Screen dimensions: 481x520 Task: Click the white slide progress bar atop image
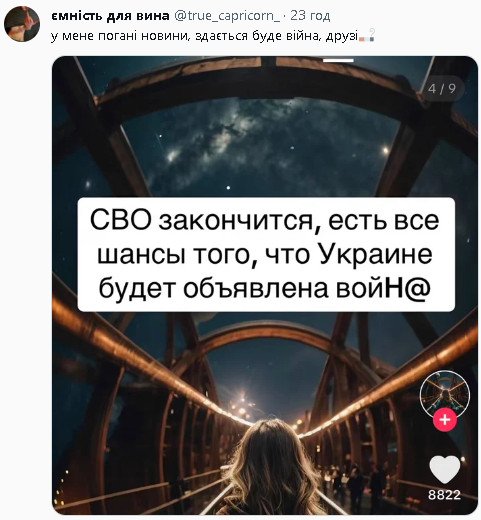click(x=338, y=60)
